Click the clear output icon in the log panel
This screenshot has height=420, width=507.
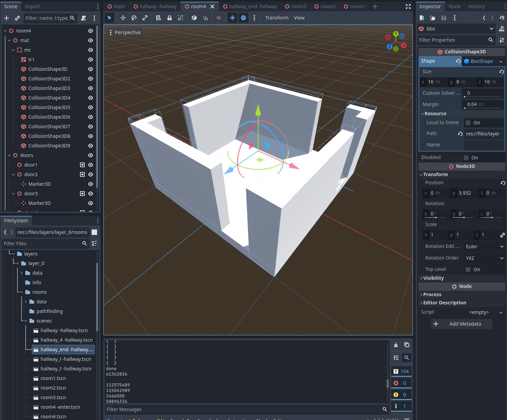396,345
